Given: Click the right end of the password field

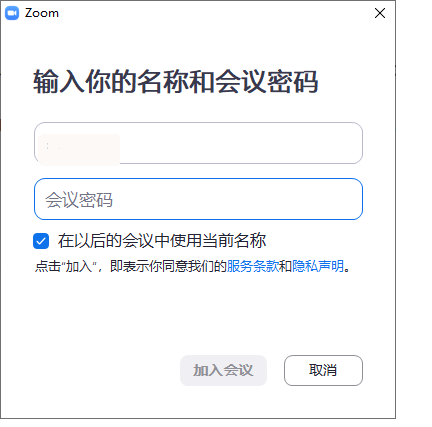Looking at the screenshot, I should click(x=347, y=199).
